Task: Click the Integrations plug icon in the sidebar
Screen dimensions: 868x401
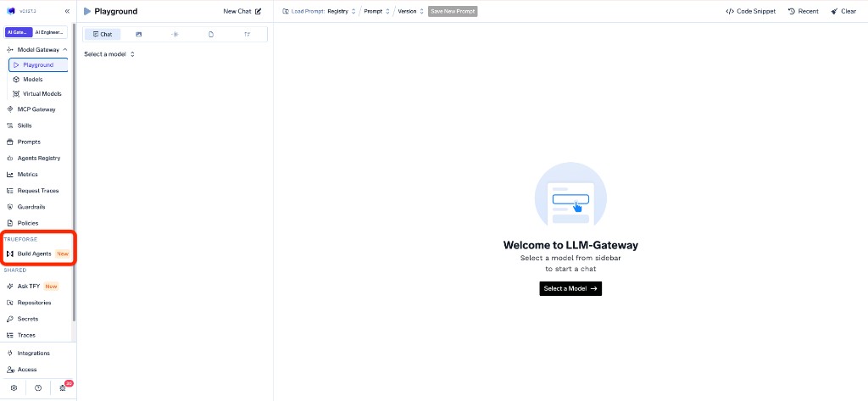Action: 10,354
